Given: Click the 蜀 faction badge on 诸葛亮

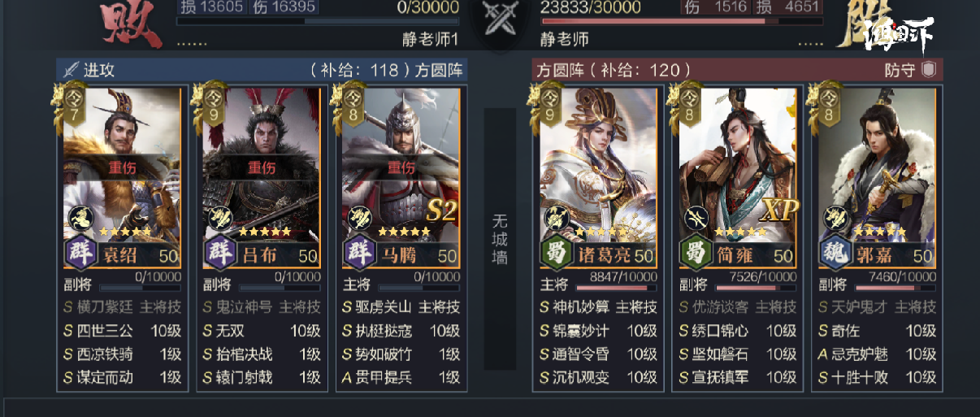Looking at the screenshot, I should point(557,254).
